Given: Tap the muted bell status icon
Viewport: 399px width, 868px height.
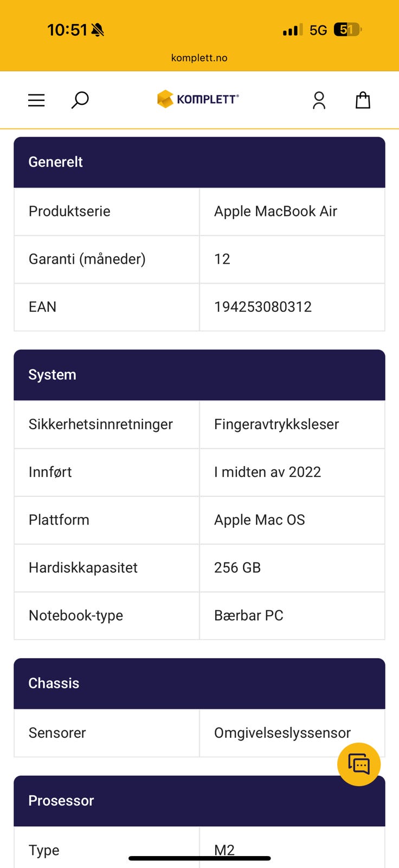Looking at the screenshot, I should 98,30.
